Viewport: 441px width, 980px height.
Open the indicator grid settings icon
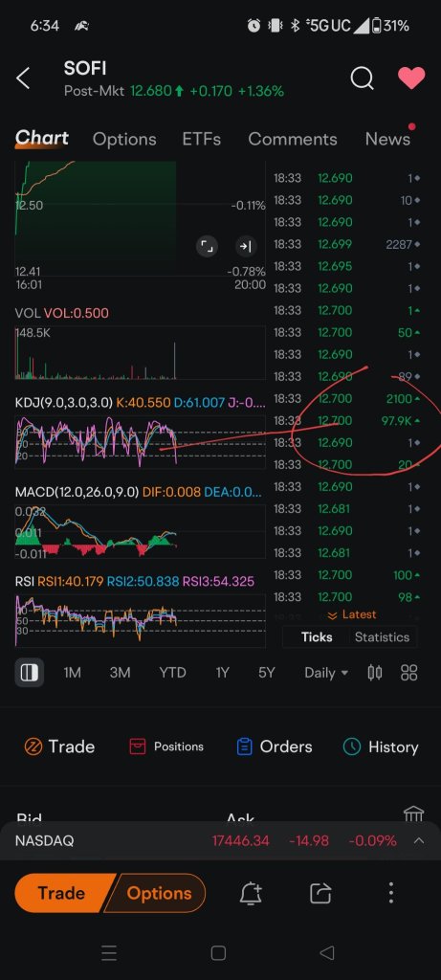[x=409, y=673]
